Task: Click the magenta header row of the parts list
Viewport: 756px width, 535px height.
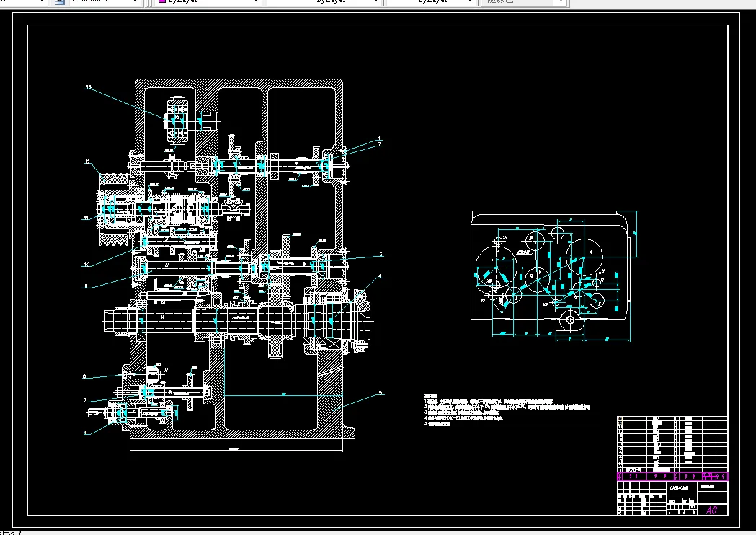Action: [x=672, y=477]
